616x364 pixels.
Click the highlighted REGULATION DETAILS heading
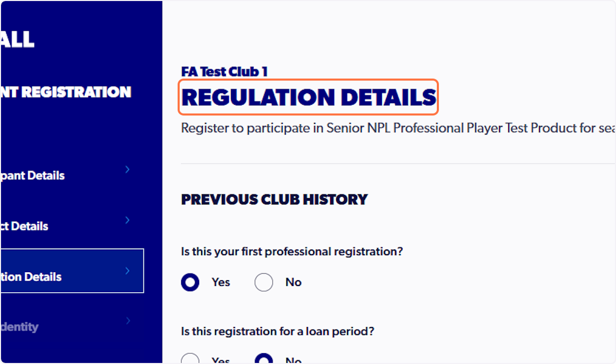(x=308, y=98)
